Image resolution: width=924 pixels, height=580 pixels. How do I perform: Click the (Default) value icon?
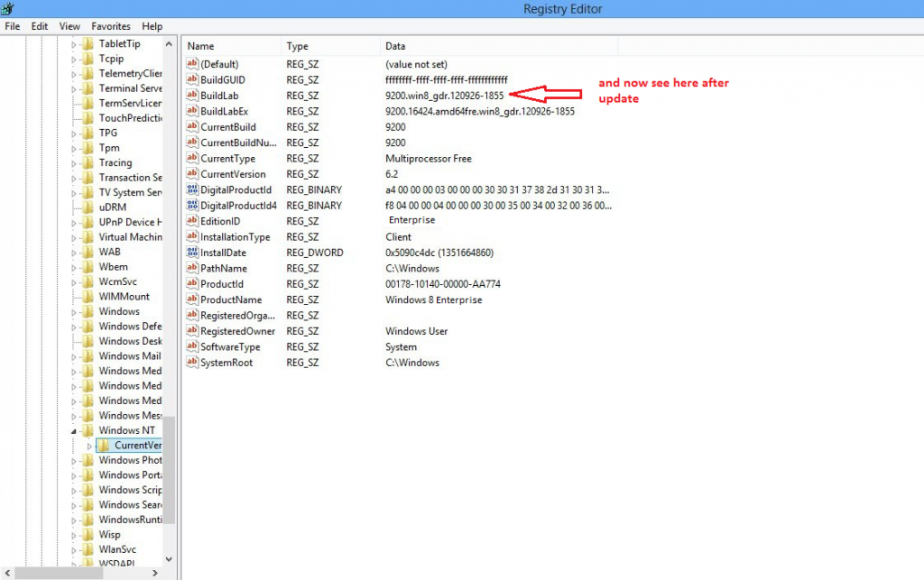pos(192,64)
